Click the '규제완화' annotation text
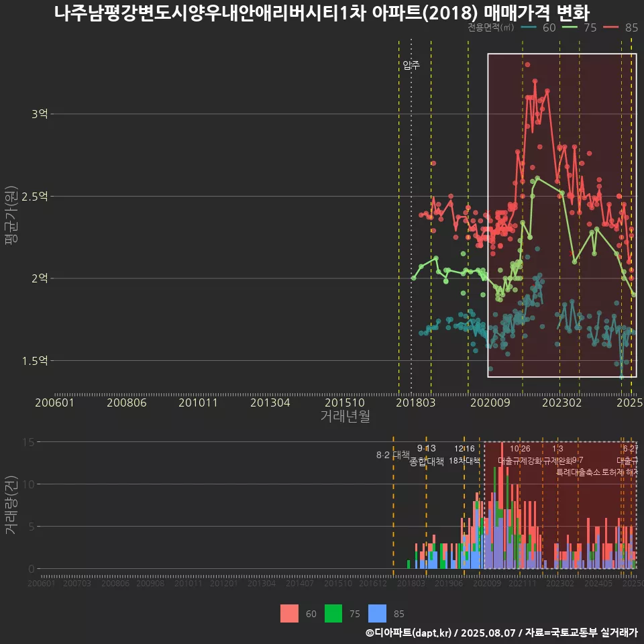644x644 pixels. (558, 461)
